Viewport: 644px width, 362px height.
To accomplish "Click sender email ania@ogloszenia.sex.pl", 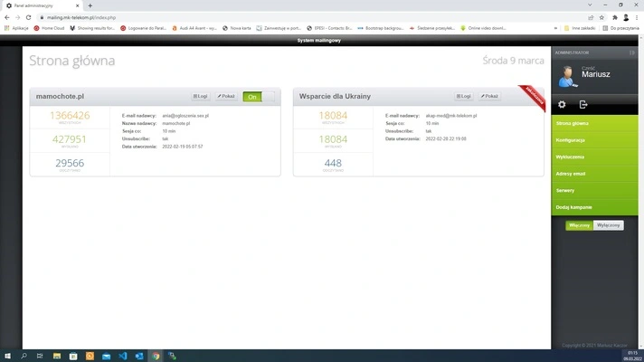I will click(x=185, y=116).
